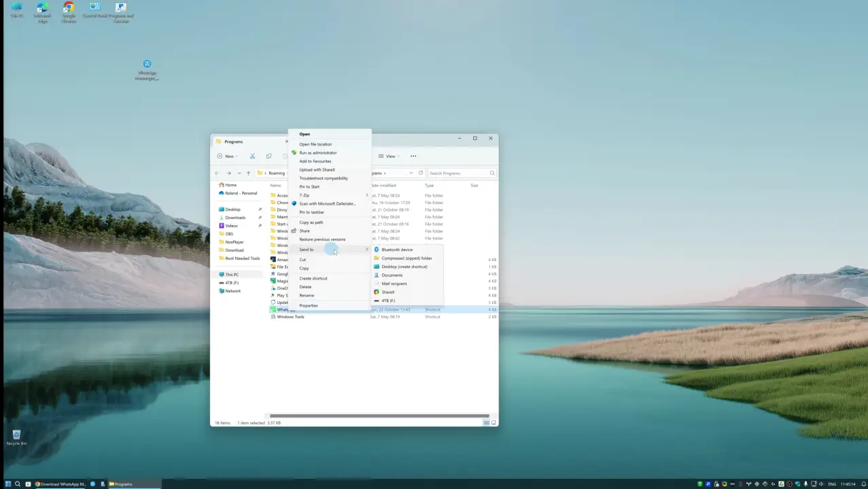The width and height of the screenshot is (868, 489).
Task: Expand the address bar history dropdown
Action: 411,173
